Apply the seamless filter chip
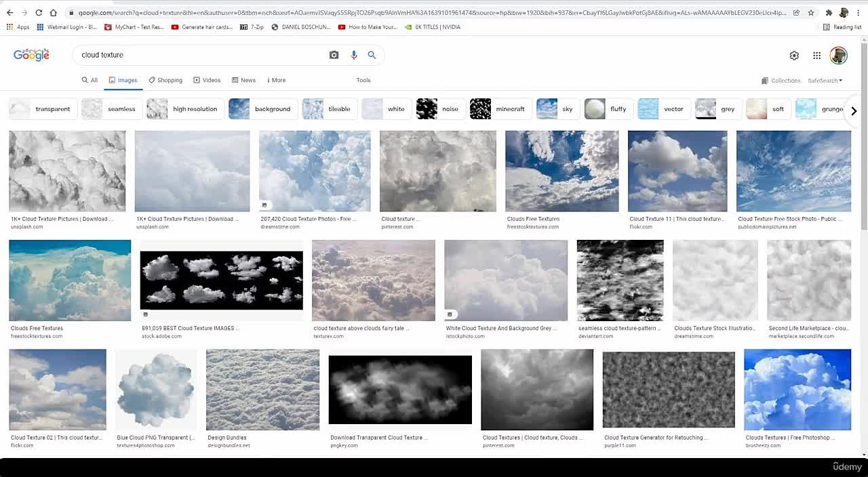 point(112,109)
